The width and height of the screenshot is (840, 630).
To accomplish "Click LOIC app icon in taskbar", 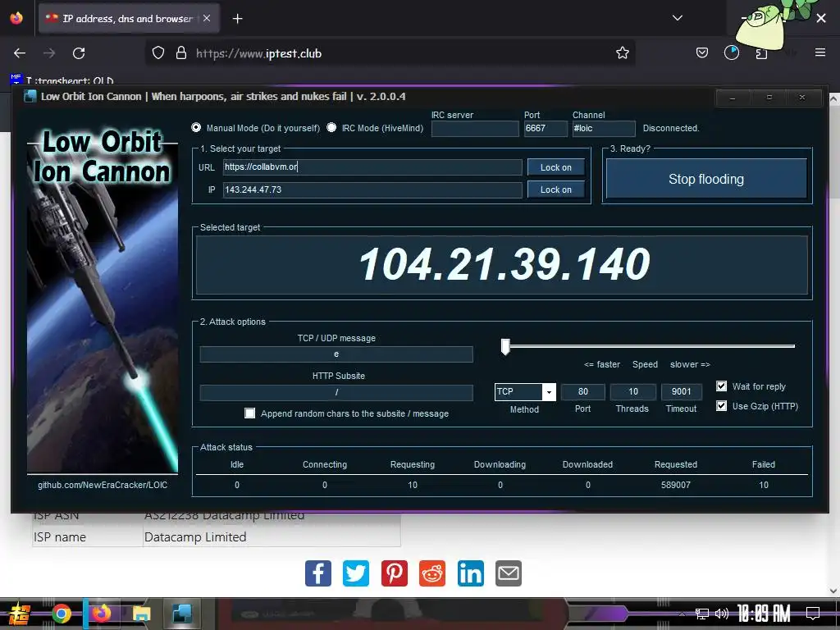I will (x=182, y=614).
